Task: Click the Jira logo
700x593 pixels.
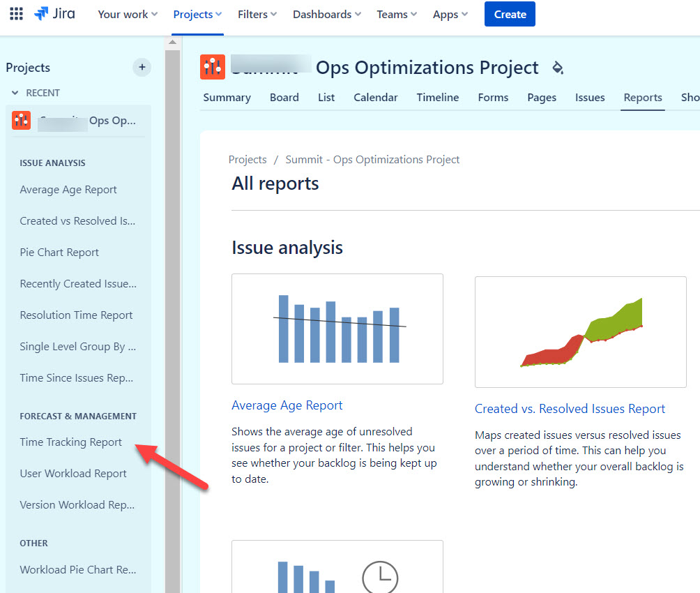Action: (x=54, y=14)
